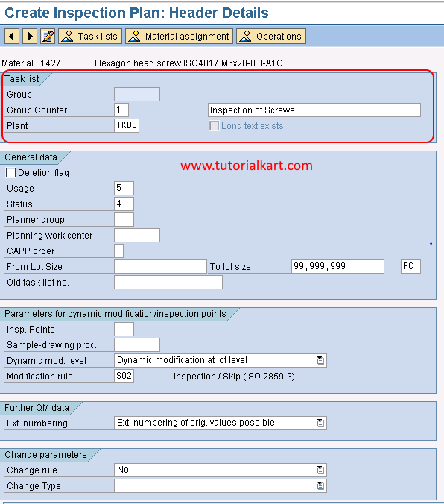The image size is (444, 504).
Task: Click the To lot size field
Action: [x=337, y=266]
